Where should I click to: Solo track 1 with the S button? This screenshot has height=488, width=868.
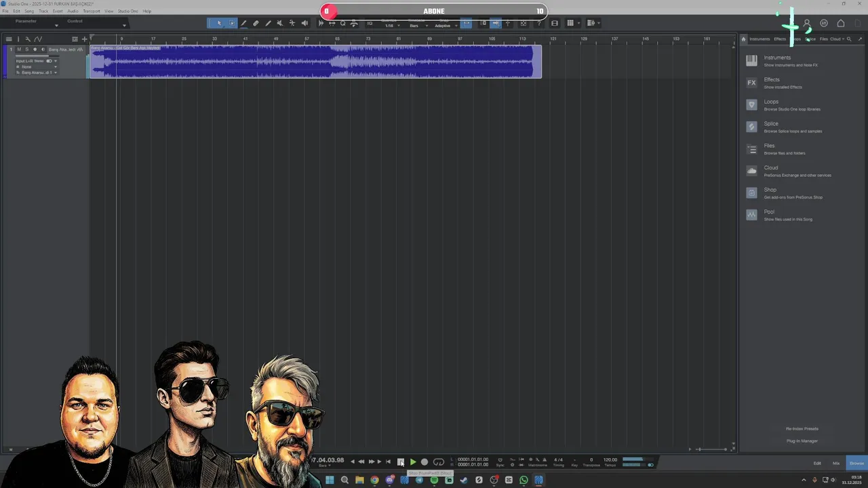[x=26, y=49]
